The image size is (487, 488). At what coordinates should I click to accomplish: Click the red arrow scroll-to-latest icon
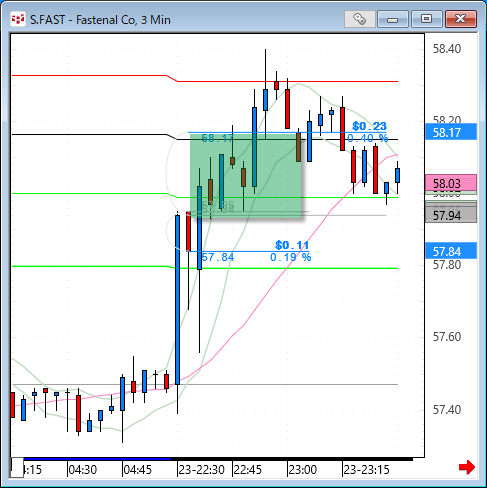(467, 467)
